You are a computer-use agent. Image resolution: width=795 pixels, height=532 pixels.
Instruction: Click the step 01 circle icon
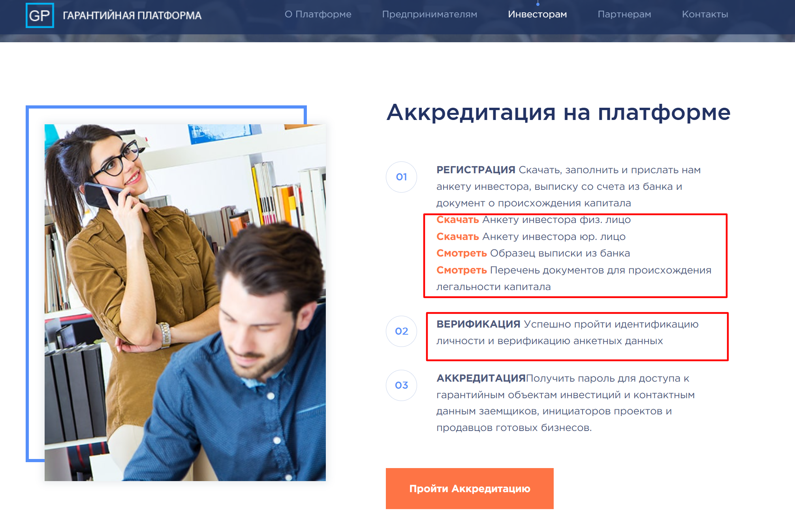401,177
